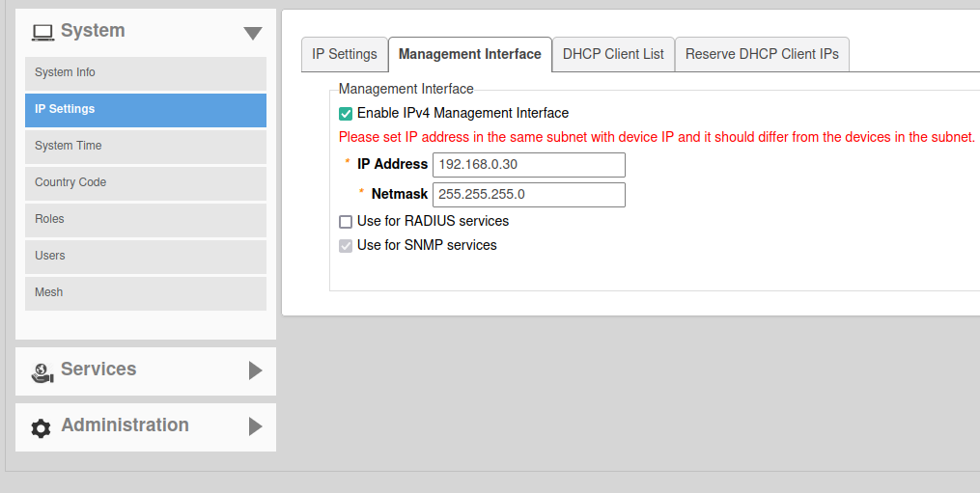This screenshot has height=493, width=980.
Task: Click the bold 'Netmask' field label
Action: coord(400,194)
